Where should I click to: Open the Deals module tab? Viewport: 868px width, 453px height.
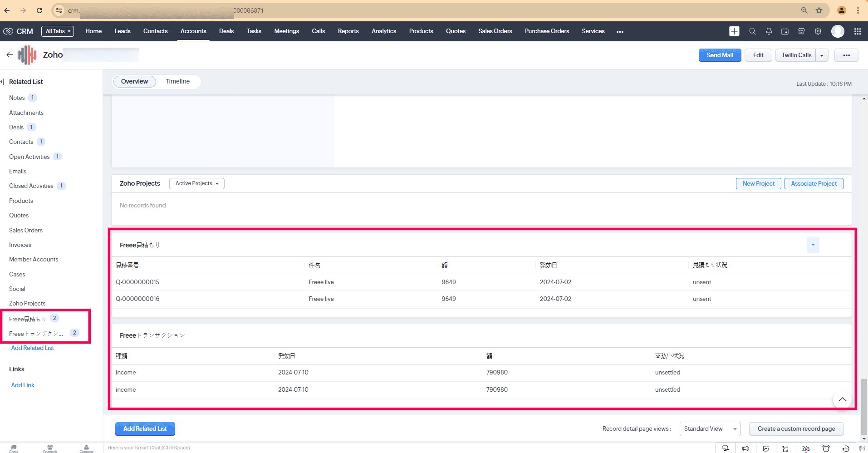coord(226,31)
